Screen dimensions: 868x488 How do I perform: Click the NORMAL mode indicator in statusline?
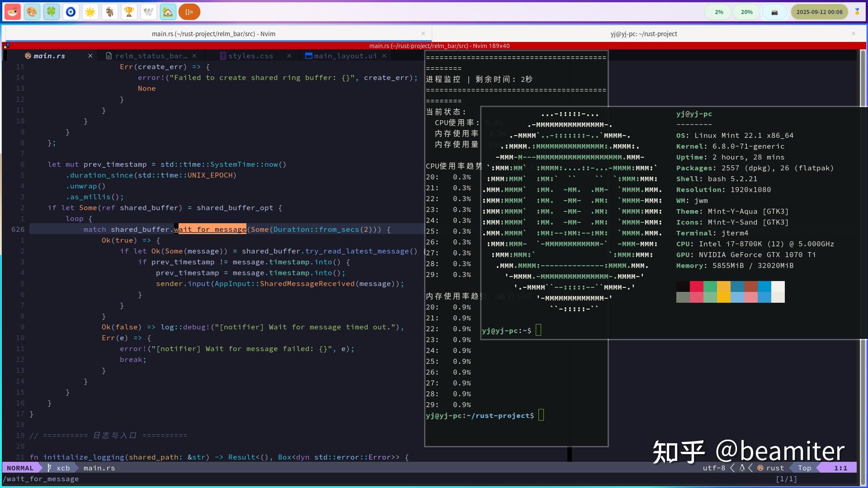(20, 468)
